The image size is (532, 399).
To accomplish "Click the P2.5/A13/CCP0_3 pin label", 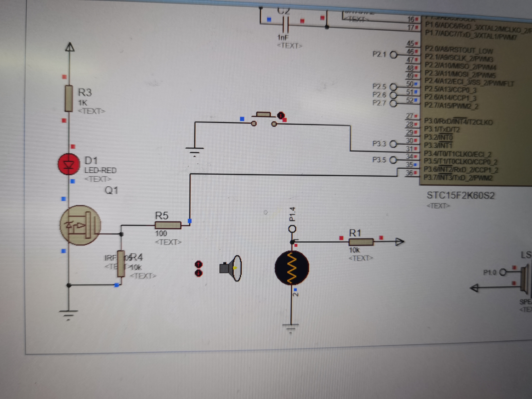I will point(451,90).
